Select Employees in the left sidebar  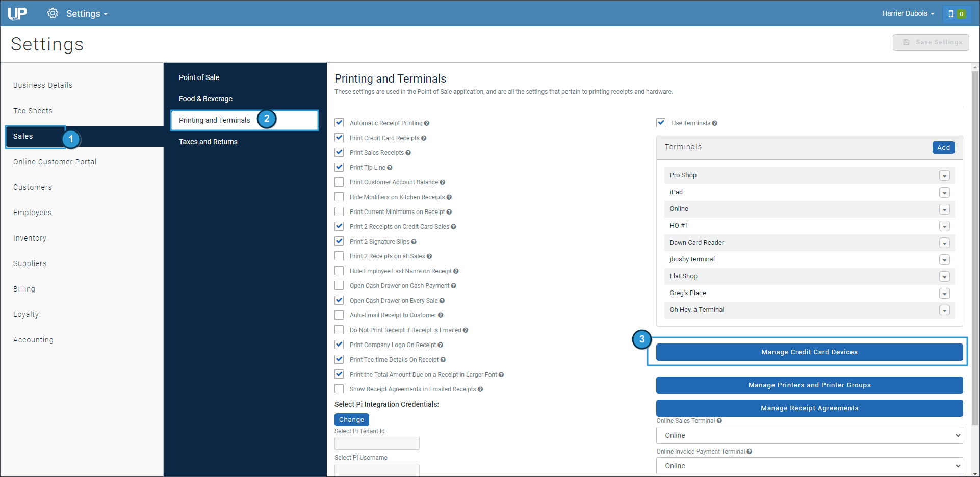coord(33,213)
